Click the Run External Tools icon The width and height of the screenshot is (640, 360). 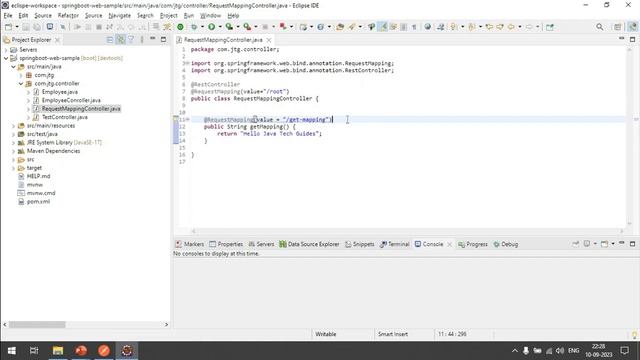(247, 27)
